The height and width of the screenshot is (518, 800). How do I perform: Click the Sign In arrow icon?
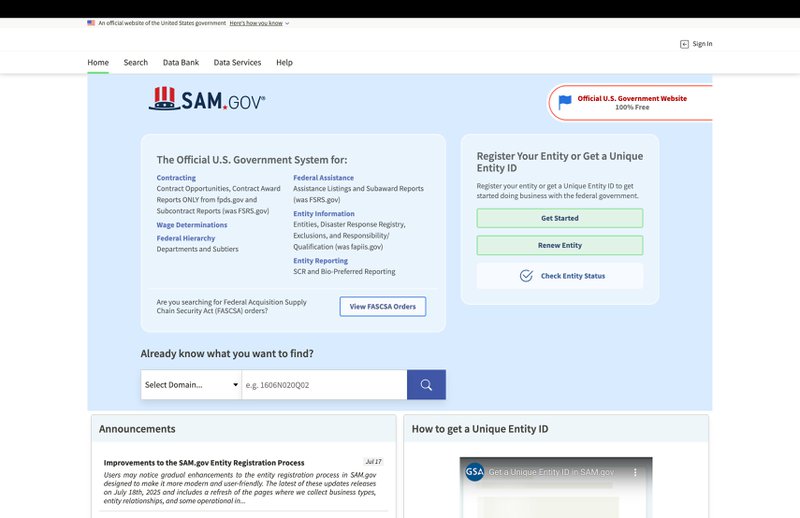[x=684, y=44]
